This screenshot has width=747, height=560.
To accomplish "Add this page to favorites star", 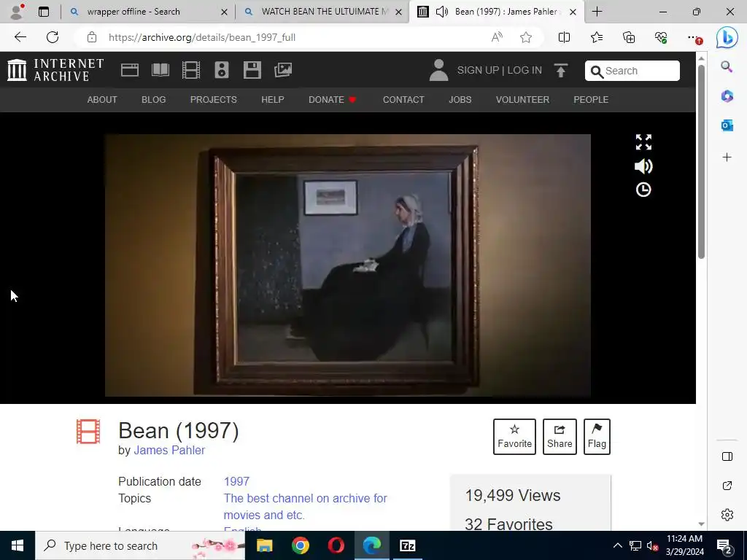I will click(526, 37).
